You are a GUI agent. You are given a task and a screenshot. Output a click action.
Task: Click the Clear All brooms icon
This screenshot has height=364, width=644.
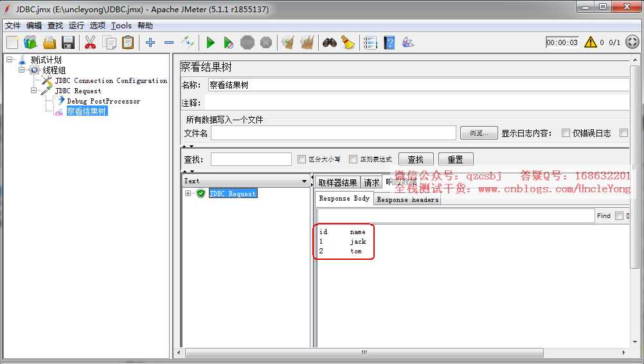tap(307, 42)
